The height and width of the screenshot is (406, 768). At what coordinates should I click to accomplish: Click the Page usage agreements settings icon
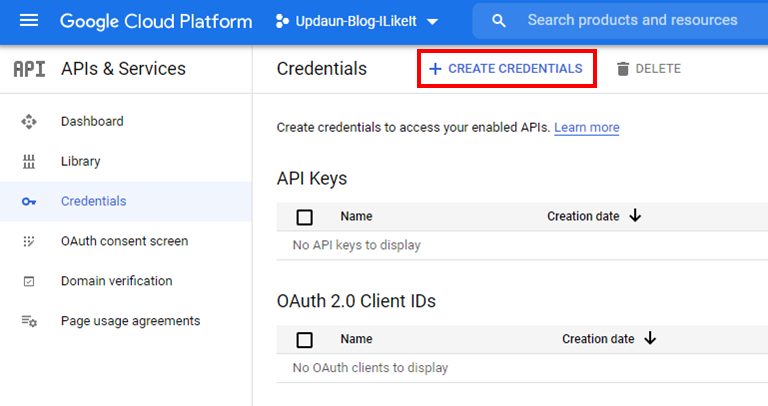pyautogui.click(x=29, y=321)
